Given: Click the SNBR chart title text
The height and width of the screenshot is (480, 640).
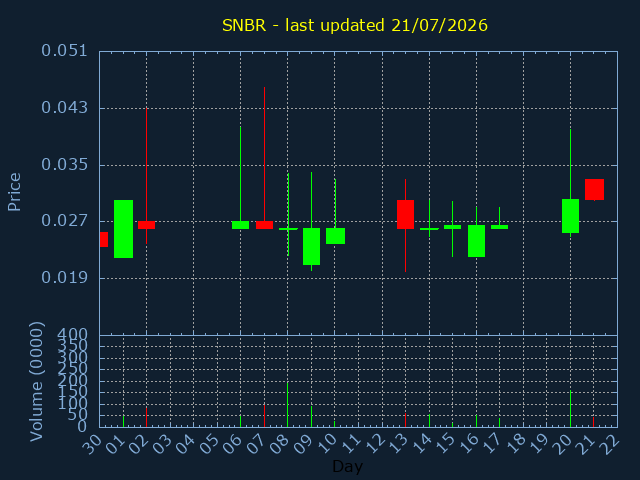Looking at the screenshot, I should coord(355,25).
